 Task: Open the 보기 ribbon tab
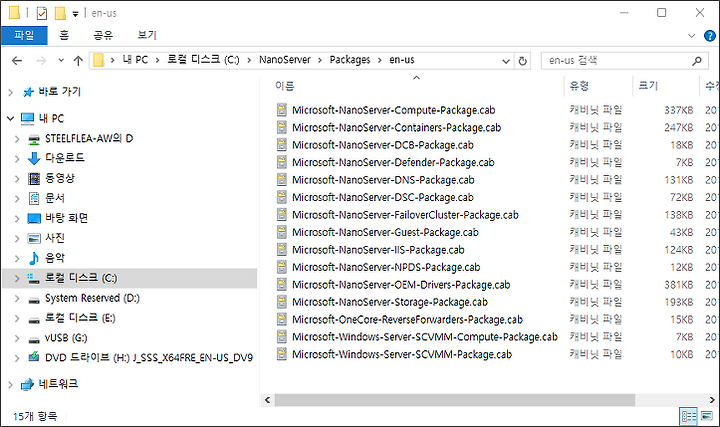coord(147,35)
